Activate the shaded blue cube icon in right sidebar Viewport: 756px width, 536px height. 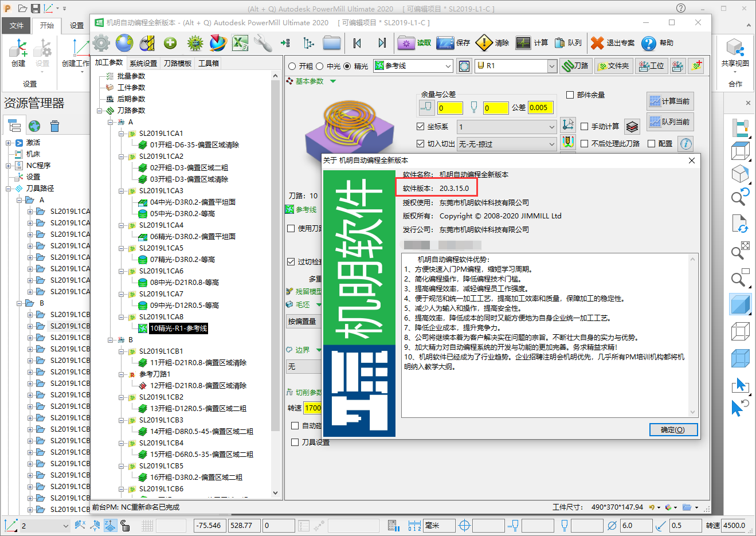tap(741, 304)
